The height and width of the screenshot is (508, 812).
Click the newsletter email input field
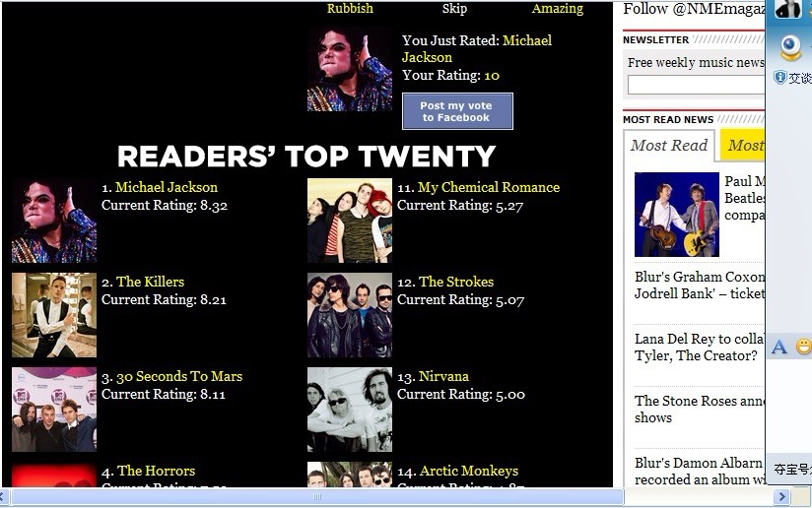(x=696, y=85)
